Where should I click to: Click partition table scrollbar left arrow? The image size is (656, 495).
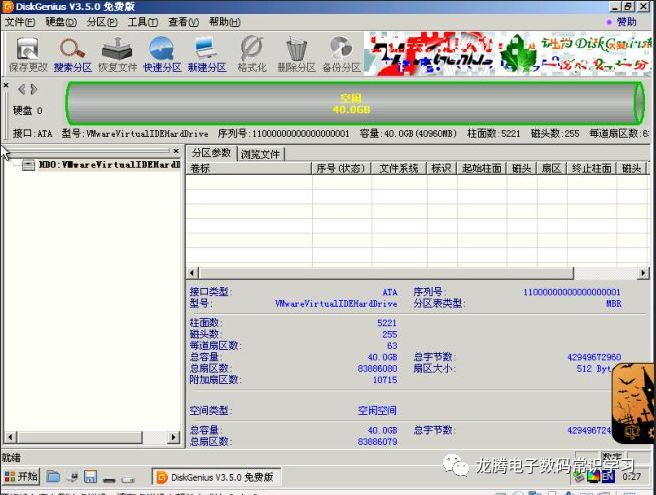point(192,273)
